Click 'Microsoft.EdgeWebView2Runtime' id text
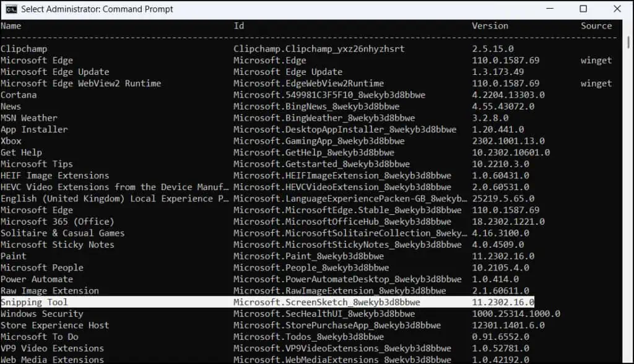Viewport: 634px width, 364px height. point(308,84)
